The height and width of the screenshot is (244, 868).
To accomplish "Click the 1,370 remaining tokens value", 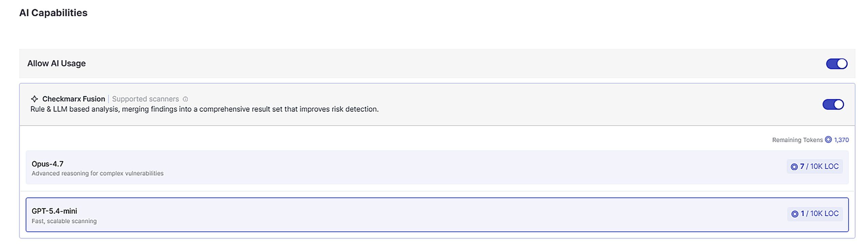I will click(841, 140).
